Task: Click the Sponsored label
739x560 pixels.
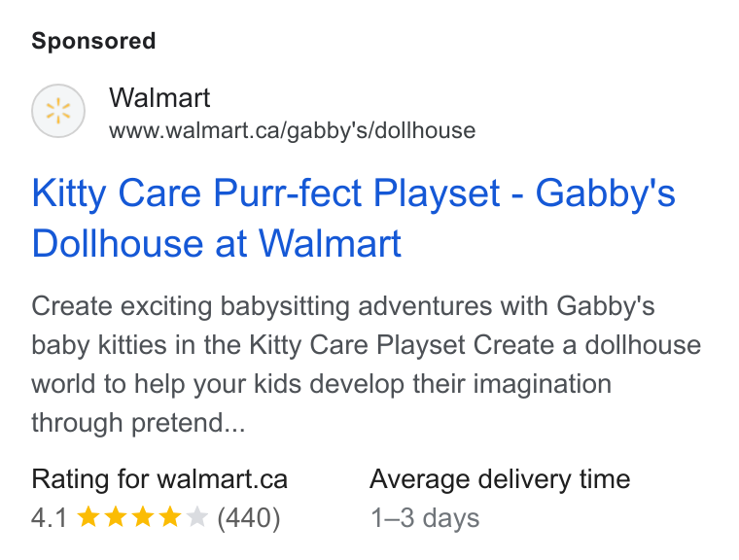Action: point(93,41)
